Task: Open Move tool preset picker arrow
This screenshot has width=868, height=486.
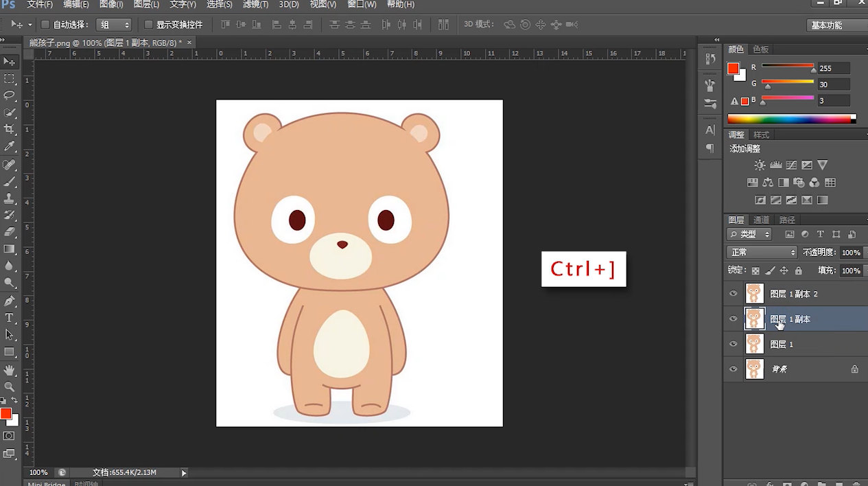Action: pyautogui.click(x=30, y=25)
